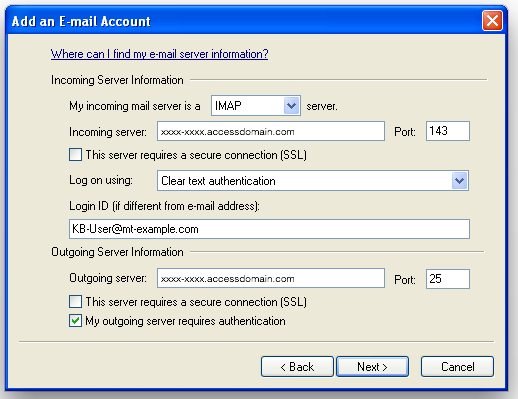Select the outgoing port field showing 25
The image size is (518, 399).
448,279
